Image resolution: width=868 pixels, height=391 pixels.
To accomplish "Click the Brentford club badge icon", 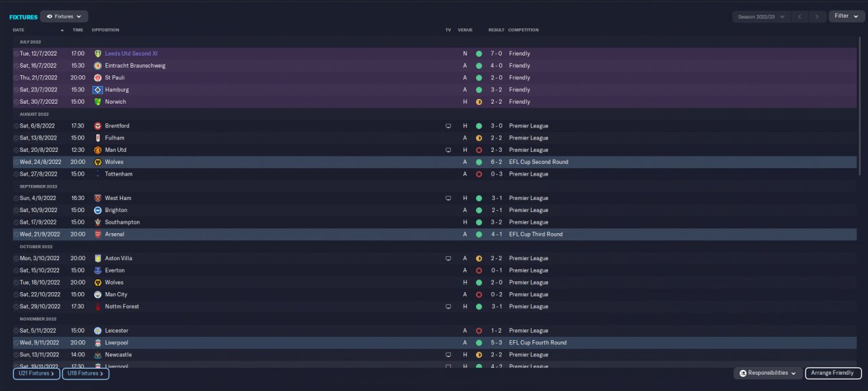I will [x=98, y=126].
